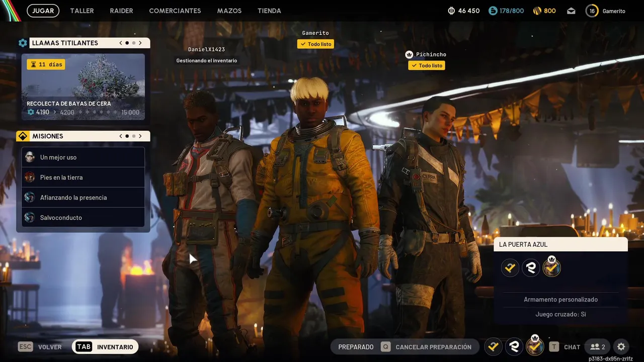Open the mission Afianzando la presencia
The height and width of the screenshot is (362, 644).
[83, 198]
